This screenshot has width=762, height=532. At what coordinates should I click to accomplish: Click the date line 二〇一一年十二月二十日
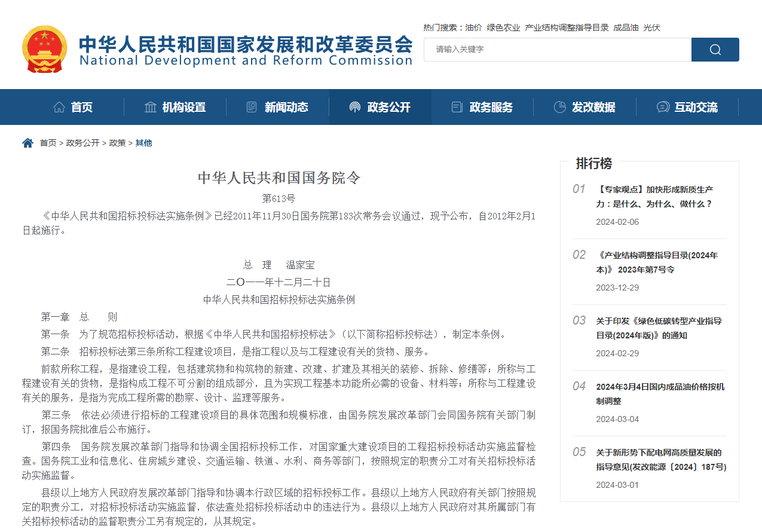point(279,282)
